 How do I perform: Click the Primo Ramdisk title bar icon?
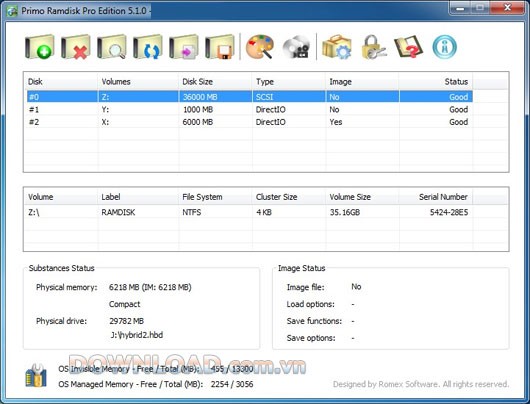click(x=12, y=11)
